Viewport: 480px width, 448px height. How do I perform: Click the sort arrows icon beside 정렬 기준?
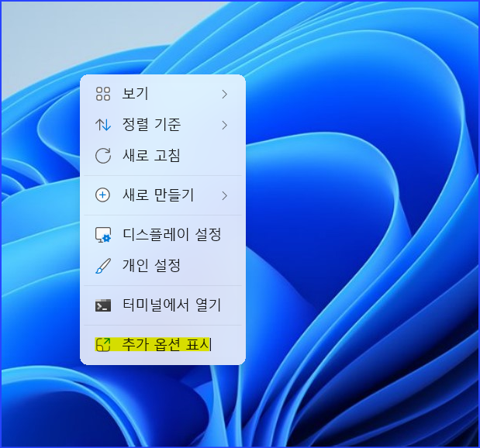pos(103,125)
